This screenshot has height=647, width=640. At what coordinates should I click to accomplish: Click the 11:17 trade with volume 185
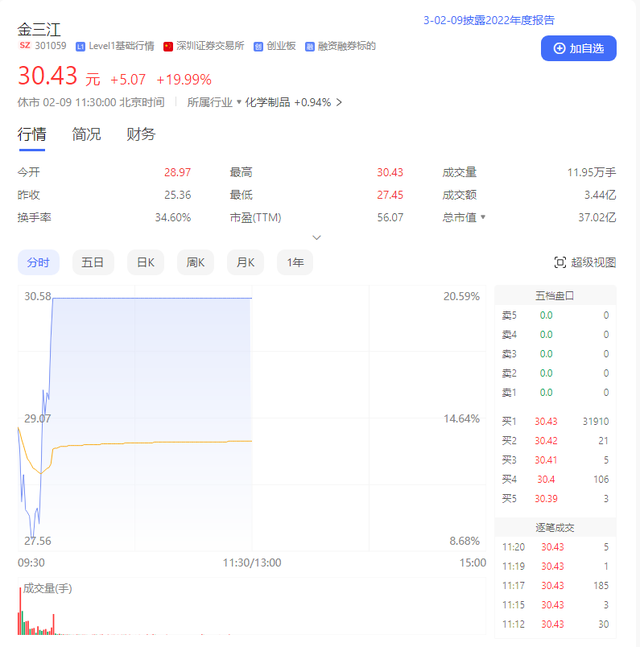[x=555, y=586]
